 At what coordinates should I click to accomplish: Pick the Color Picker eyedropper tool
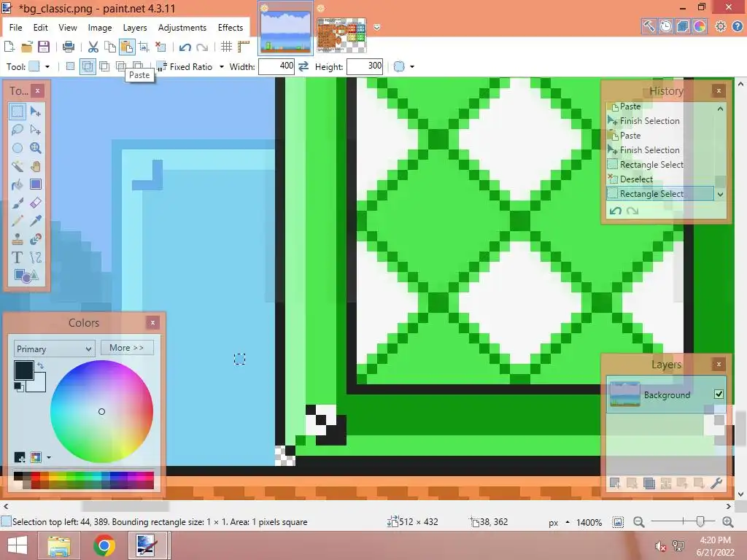(36, 221)
